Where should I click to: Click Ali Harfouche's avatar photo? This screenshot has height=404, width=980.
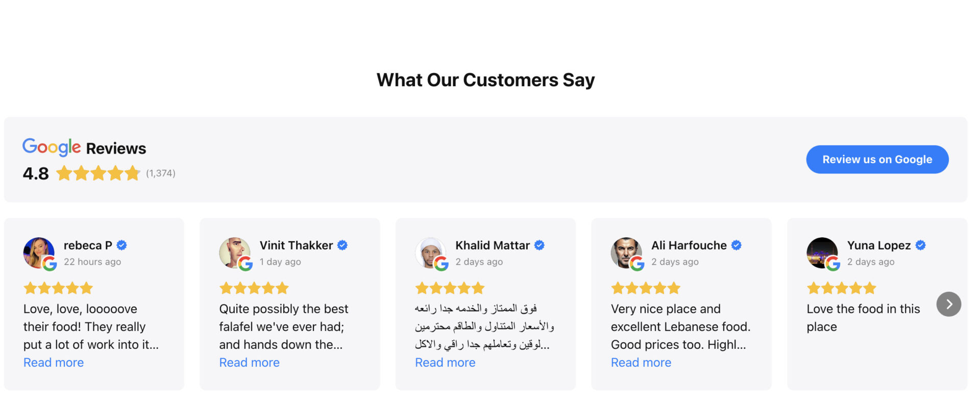627,252
